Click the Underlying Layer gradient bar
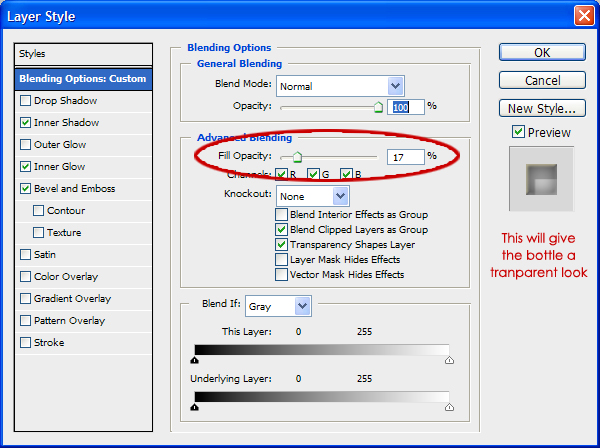Image resolution: width=600 pixels, height=448 pixels. 322,397
